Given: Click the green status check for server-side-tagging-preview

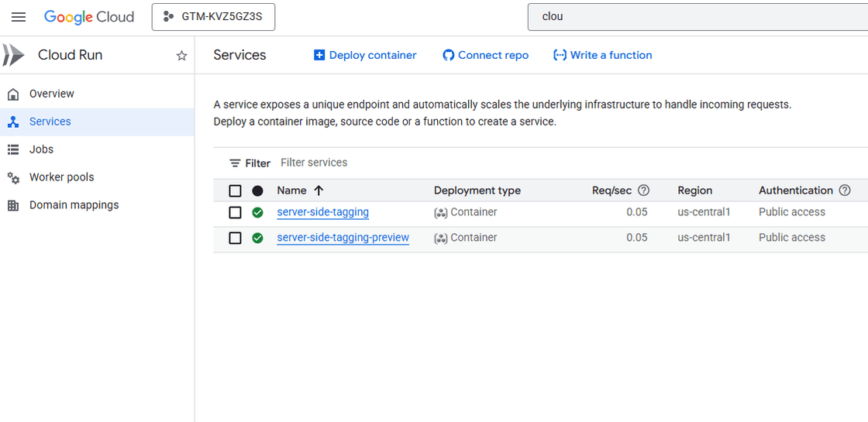Looking at the screenshot, I should [257, 238].
